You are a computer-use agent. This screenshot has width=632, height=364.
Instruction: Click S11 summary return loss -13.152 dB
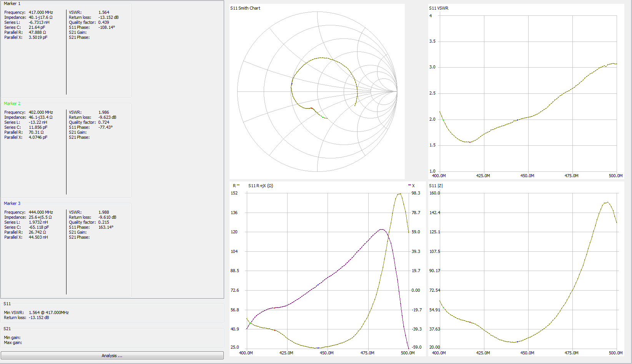[x=39, y=317]
